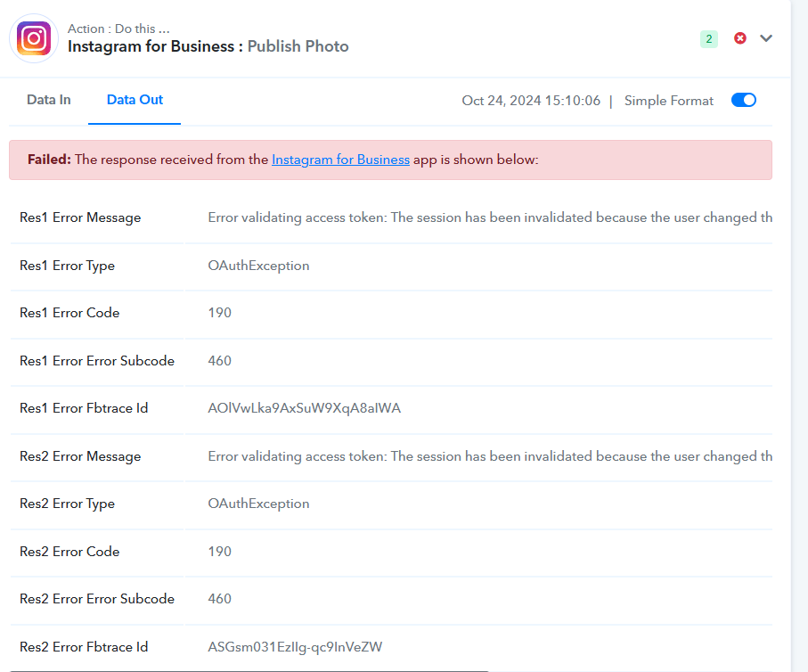808x672 pixels.
Task: Click the Res2 Error Code label
Action: pos(69,552)
